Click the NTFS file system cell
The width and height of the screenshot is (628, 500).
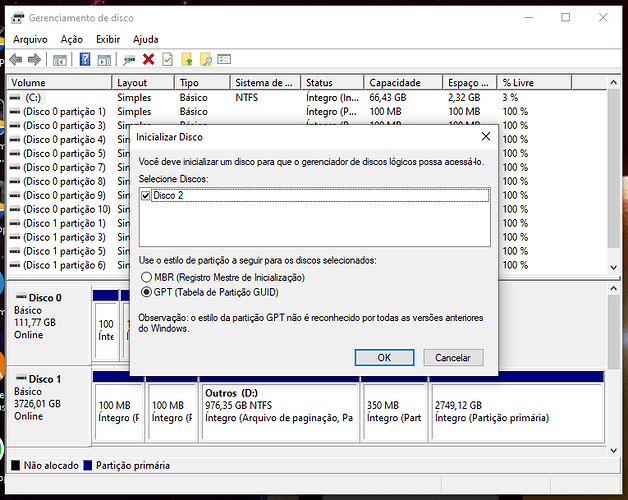[246, 97]
